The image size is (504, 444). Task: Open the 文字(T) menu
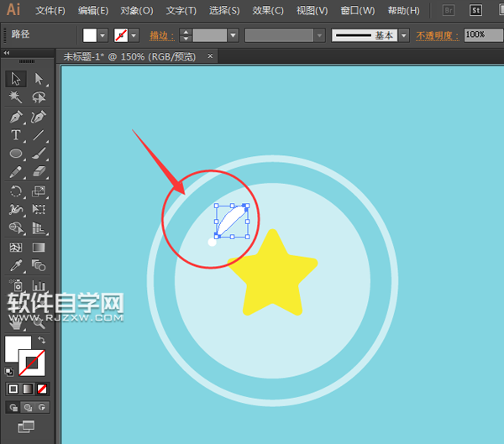[x=181, y=11]
